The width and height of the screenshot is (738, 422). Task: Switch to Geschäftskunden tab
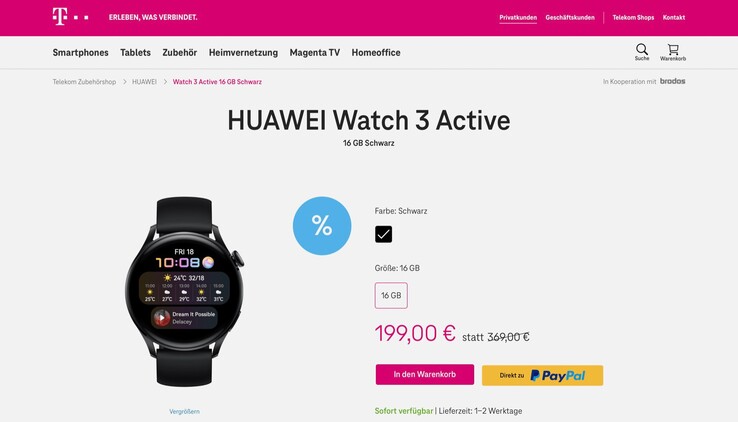point(570,17)
